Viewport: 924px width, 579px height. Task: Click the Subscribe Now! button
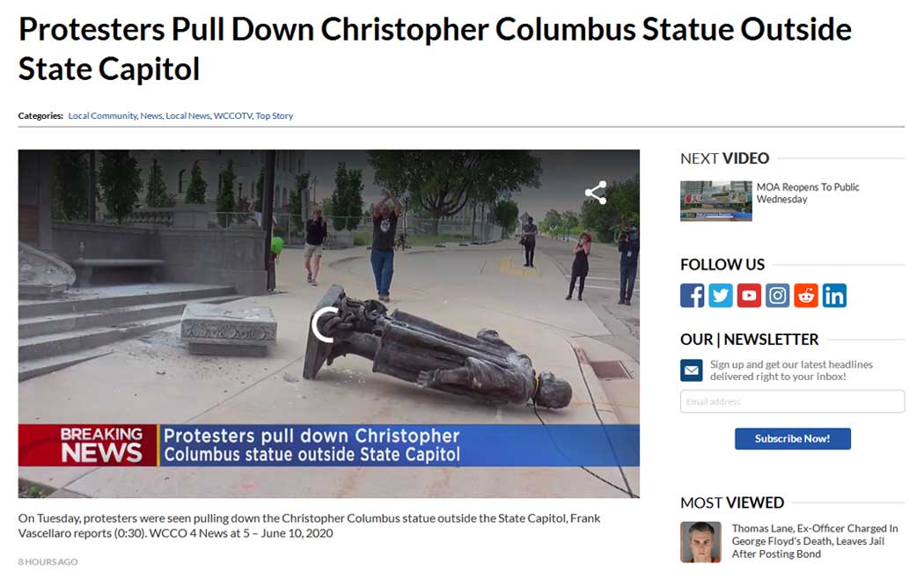(x=793, y=439)
